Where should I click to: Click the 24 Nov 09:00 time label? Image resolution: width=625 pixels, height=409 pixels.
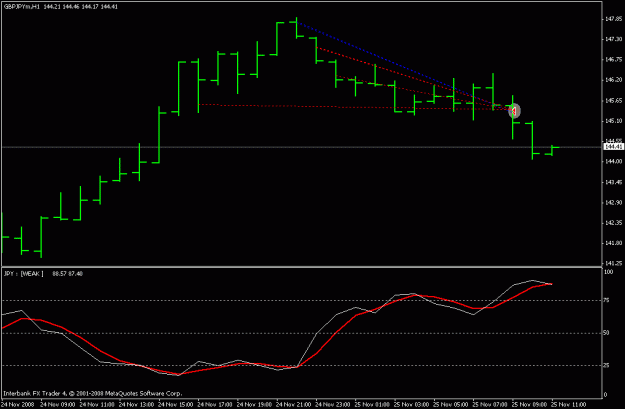coord(57,405)
